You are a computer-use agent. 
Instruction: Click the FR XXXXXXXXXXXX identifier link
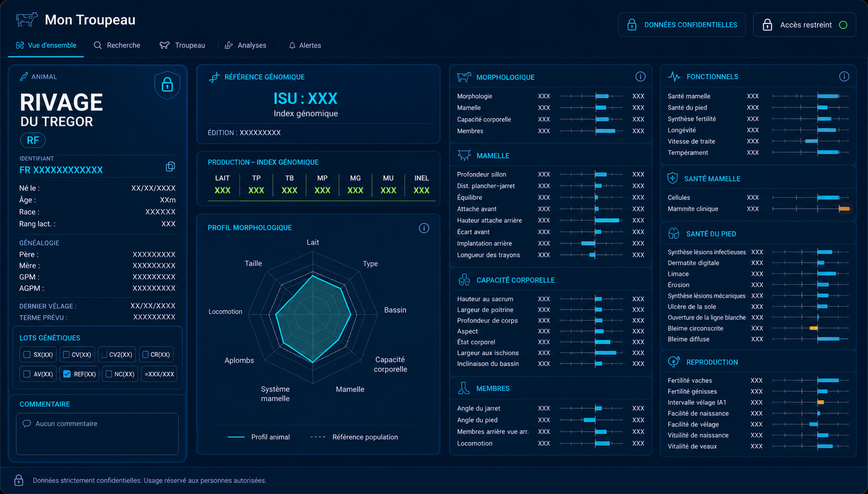pos(61,170)
